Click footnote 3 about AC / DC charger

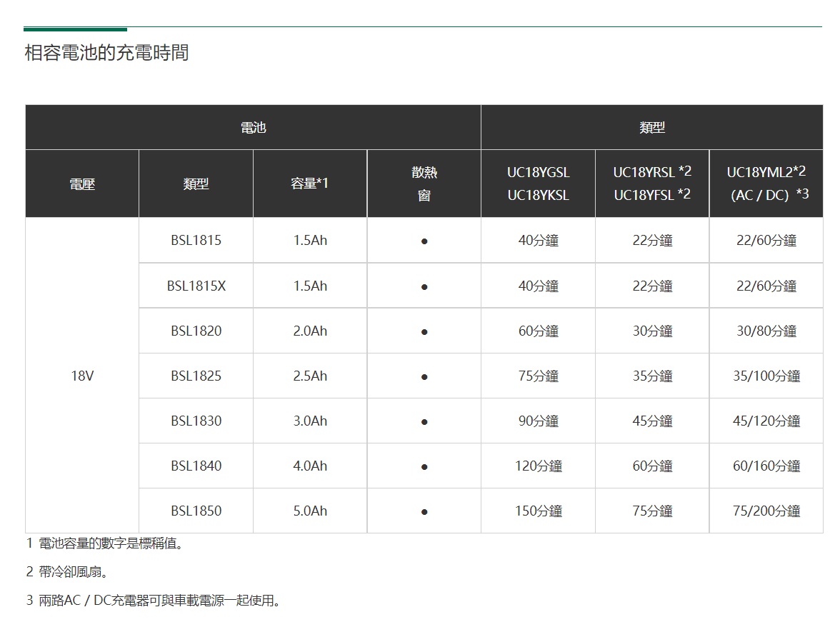pos(154,601)
